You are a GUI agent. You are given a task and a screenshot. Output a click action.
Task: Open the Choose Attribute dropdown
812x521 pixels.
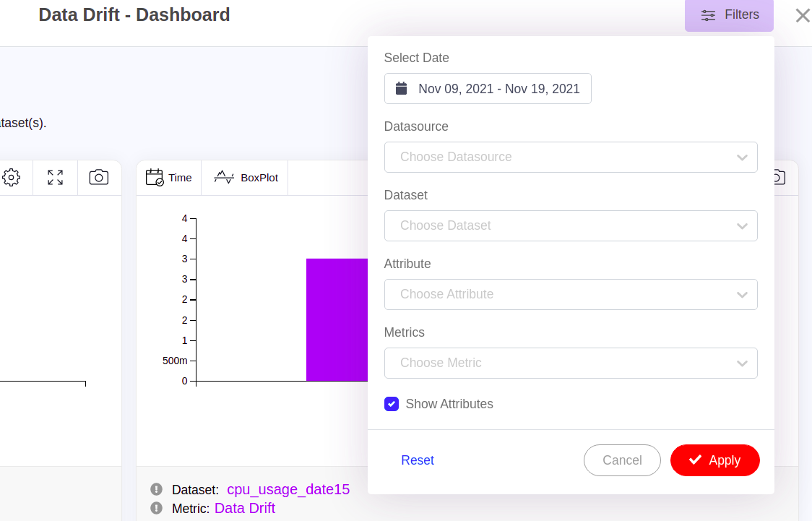coord(570,294)
